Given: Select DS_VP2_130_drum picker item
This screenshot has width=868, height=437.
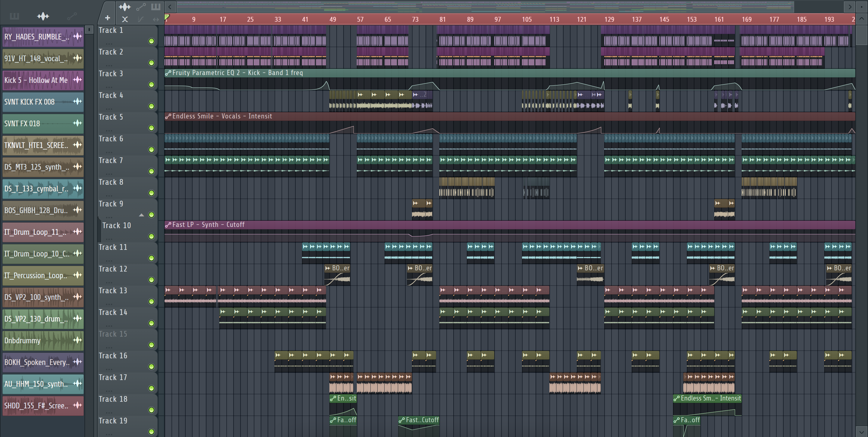Looking at the screenshot, I should coord(43,319).
